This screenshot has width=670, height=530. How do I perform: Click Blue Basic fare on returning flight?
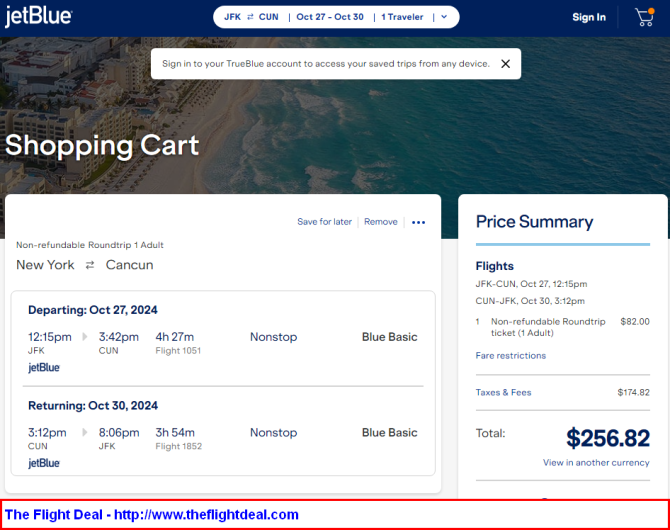pos(390,433)
